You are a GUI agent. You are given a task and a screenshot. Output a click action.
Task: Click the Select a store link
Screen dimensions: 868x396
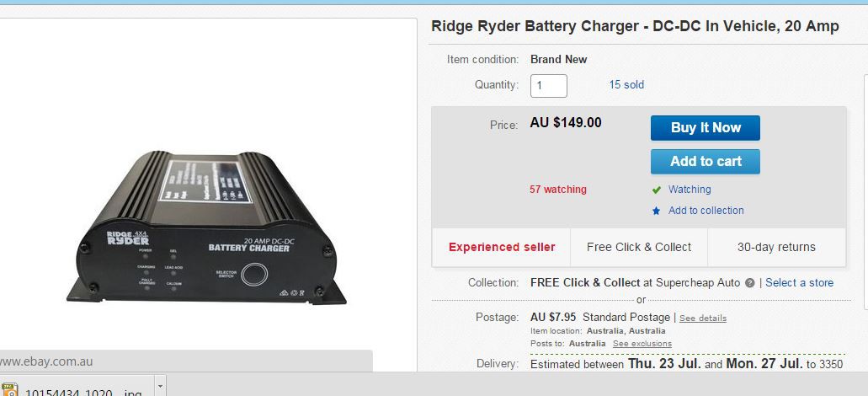point(799,283)
